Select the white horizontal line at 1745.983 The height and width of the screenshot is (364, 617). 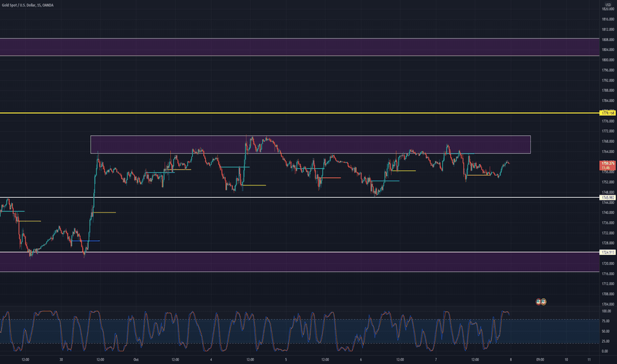tap(299, 197)
